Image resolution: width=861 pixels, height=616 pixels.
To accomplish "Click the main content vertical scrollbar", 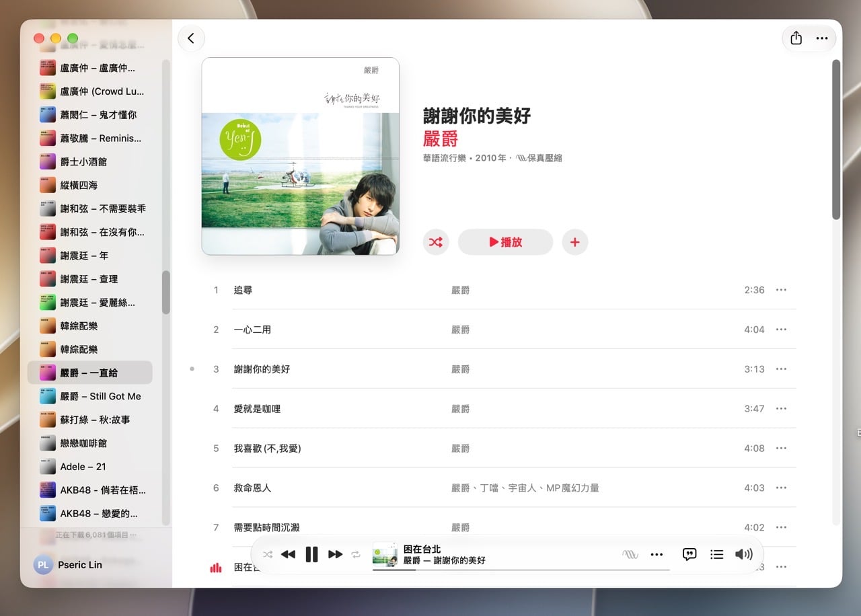I will pyautogui.click(x=836, y=139).
